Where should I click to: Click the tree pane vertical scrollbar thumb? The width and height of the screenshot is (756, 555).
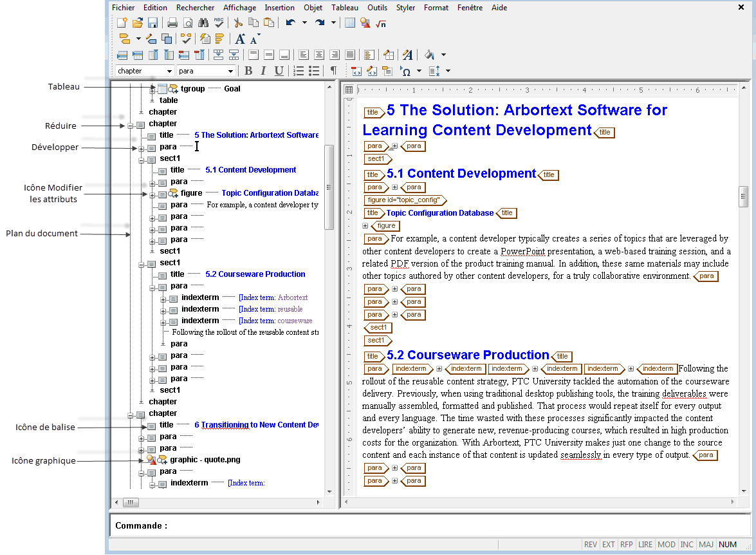coord(329,187)
